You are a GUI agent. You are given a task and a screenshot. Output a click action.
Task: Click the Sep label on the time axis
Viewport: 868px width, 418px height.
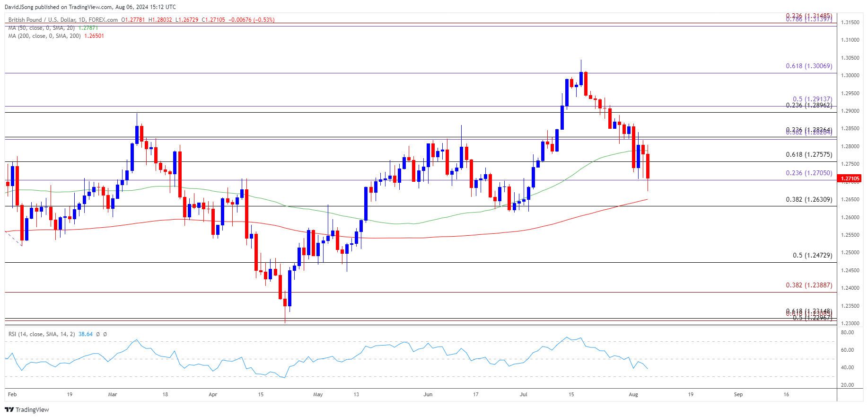[x=738, y=394]
